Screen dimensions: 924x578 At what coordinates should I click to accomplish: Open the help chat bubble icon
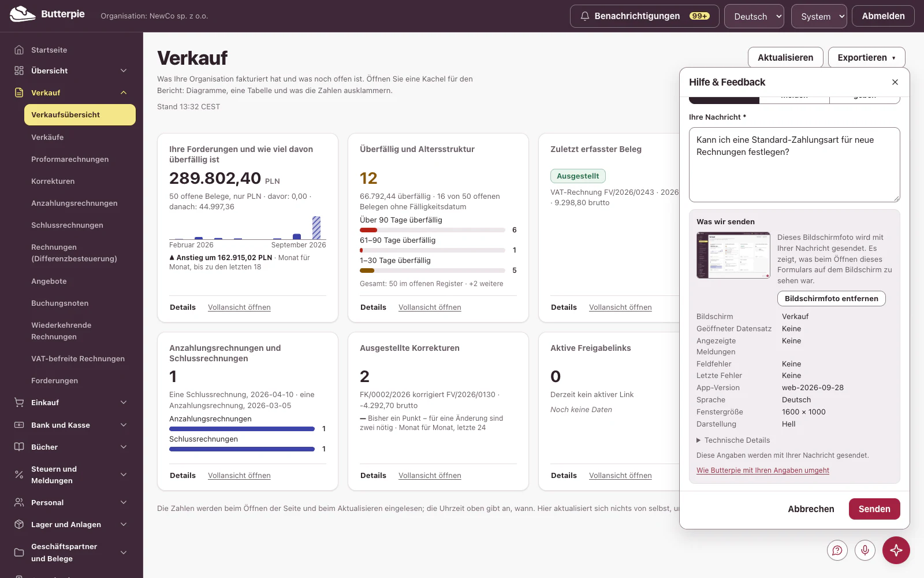pyautogui.click(x=837, y=550)
